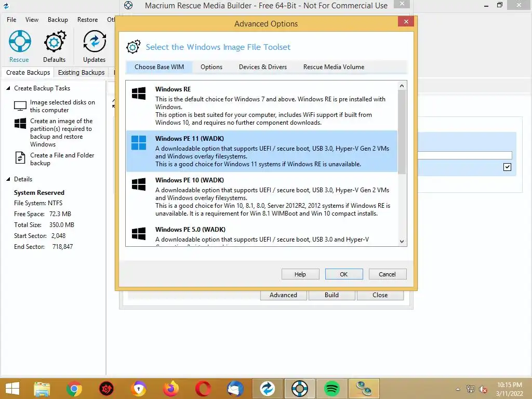Viewport: 532px width, 399px height.
Task: Click Build button in Rescue Media Builder
Action: click(x=331, y=295)
